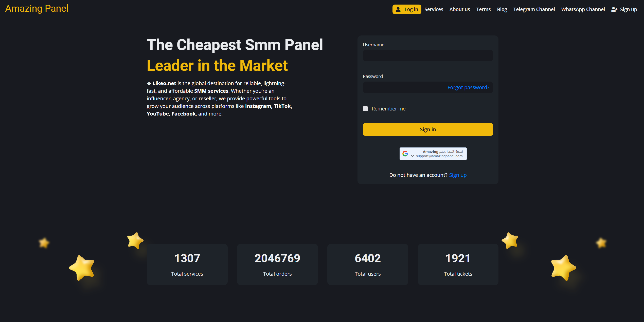The image size is (644, 322).
Task: Click star above Total services card
Action: (x=135, y=240)
